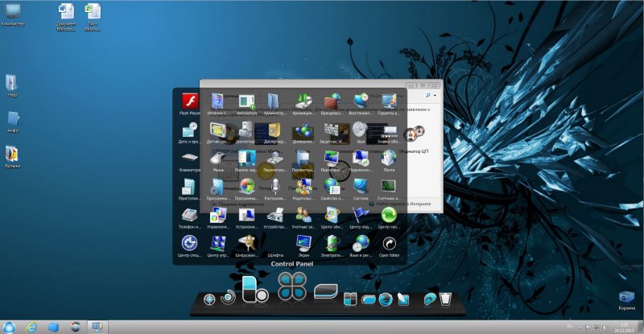The image size is (644, 334).
Task: Click the dock target crosshair icon
Action: 209,299
